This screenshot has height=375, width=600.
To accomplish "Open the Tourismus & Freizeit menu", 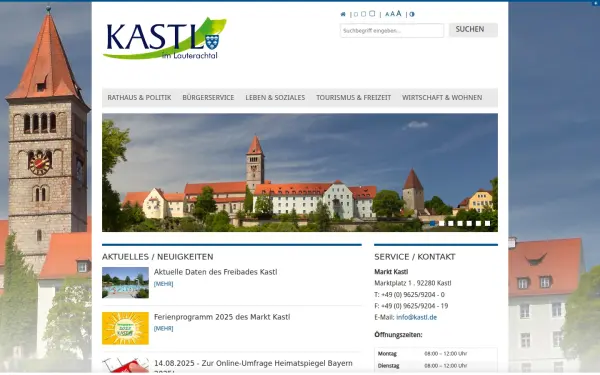I will (354, 98).
